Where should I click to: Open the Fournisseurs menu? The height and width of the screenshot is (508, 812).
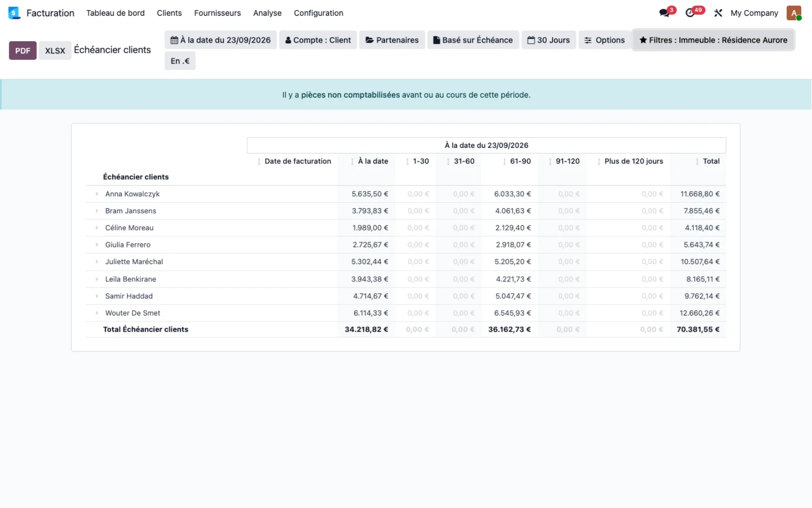tap(217, 13)
